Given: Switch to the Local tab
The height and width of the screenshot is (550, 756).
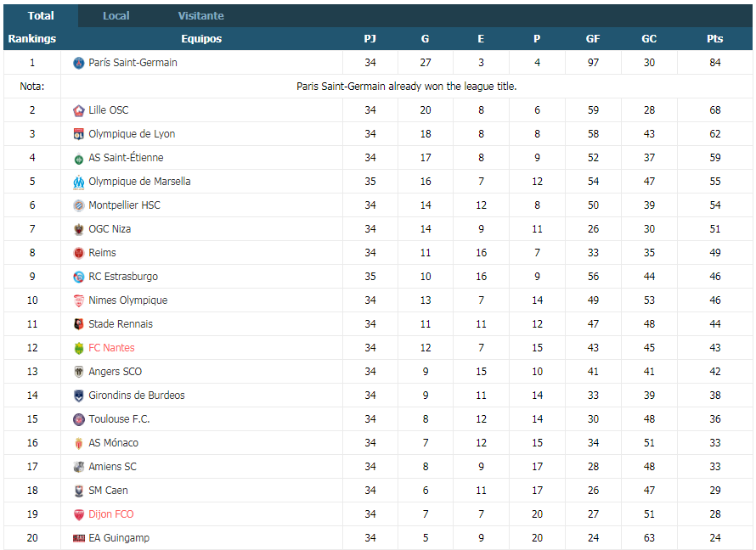Looking at the screenshot, I should tap(116, 16).
